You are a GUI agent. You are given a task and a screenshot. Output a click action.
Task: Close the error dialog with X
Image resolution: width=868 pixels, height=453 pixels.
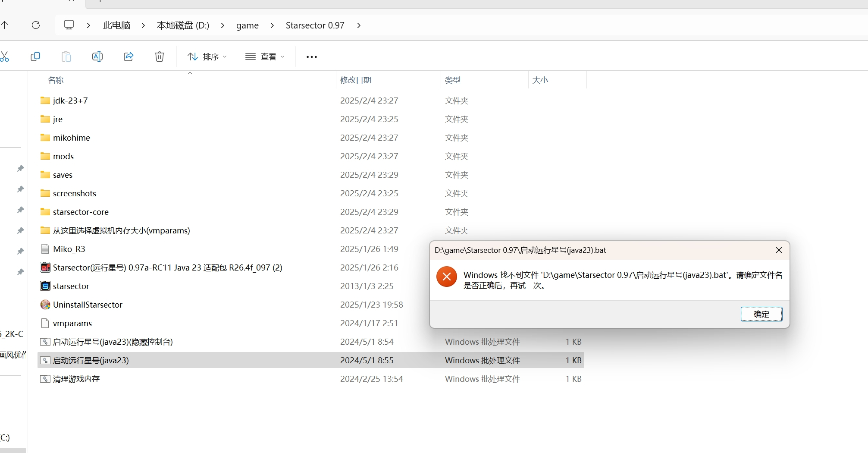tap(779, 250)
